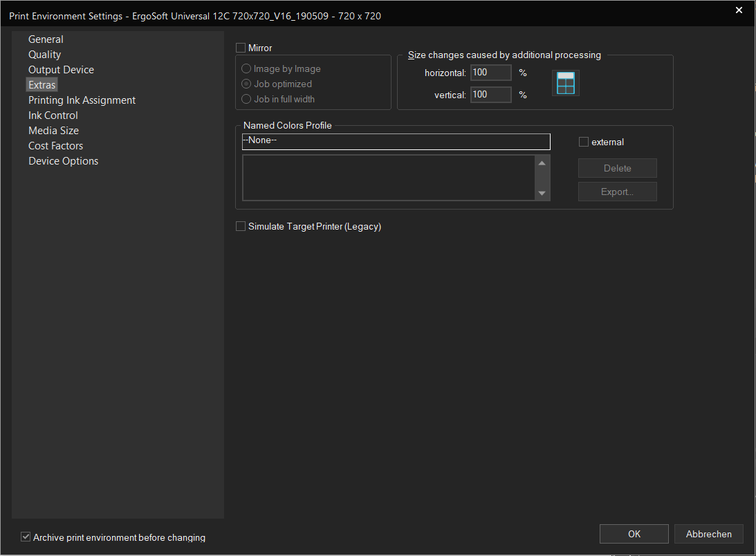756x556 pixels.
Task: Click the Delete named colors button
Action: (618, 168)
